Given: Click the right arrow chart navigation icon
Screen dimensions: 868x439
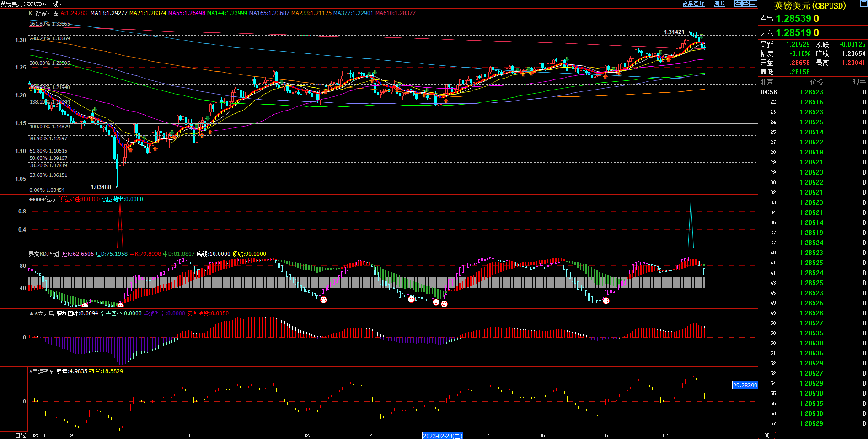Looking at the screenshot, I should 745,4.
